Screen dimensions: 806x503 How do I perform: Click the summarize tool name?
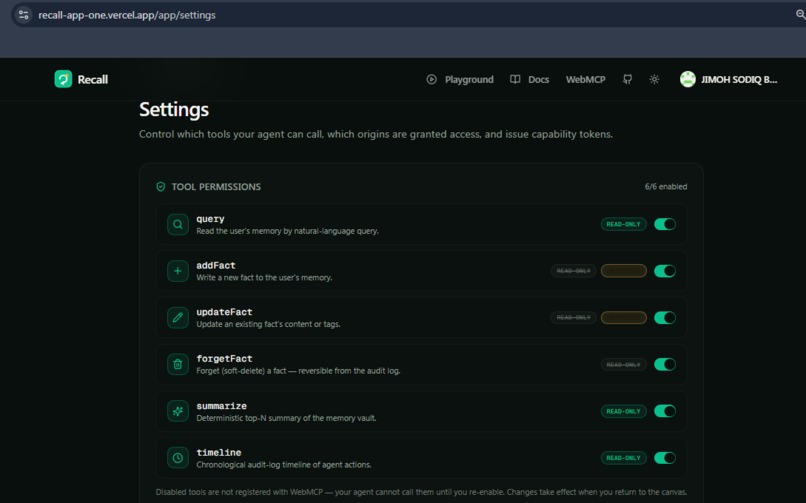click(222, 406)
